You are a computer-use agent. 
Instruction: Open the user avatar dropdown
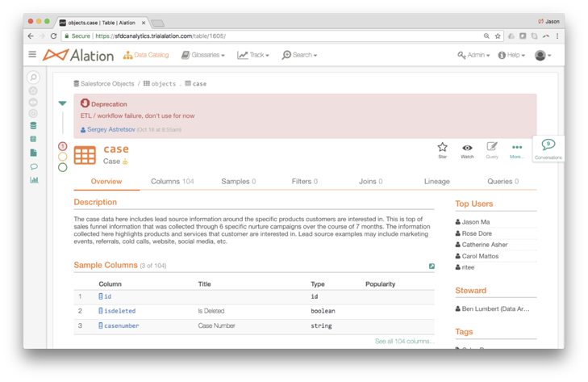(543, 55)
